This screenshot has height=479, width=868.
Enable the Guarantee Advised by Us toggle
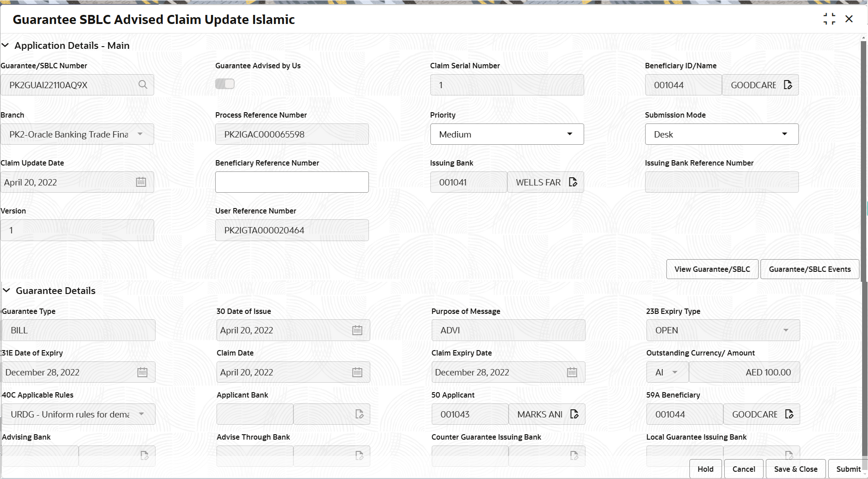pos(225,84)
